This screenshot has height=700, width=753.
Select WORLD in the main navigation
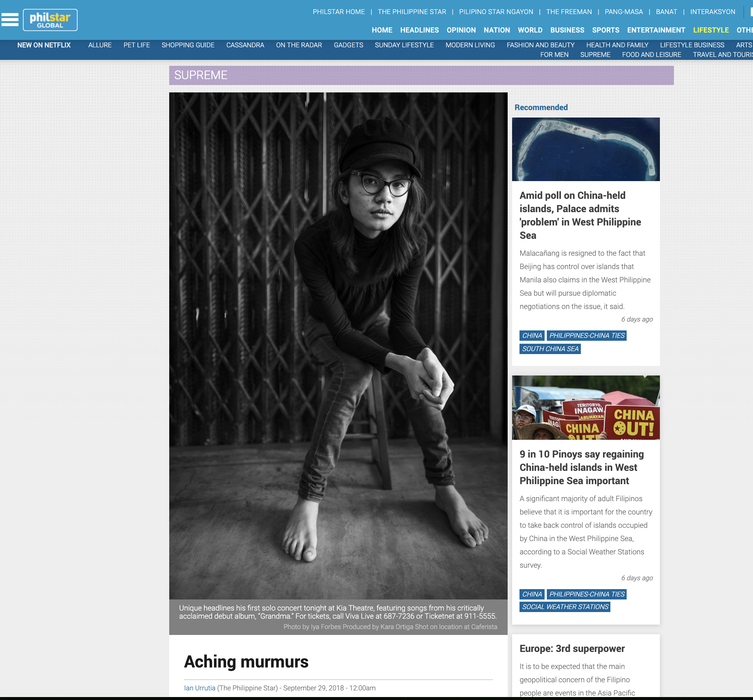[x=530, y=30]
